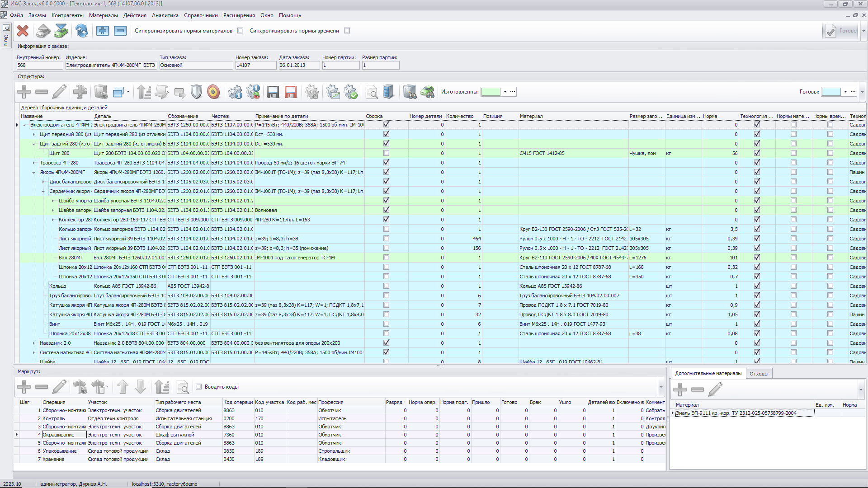Expand the Траверса 4П-280 tree node

click(34, 163)
